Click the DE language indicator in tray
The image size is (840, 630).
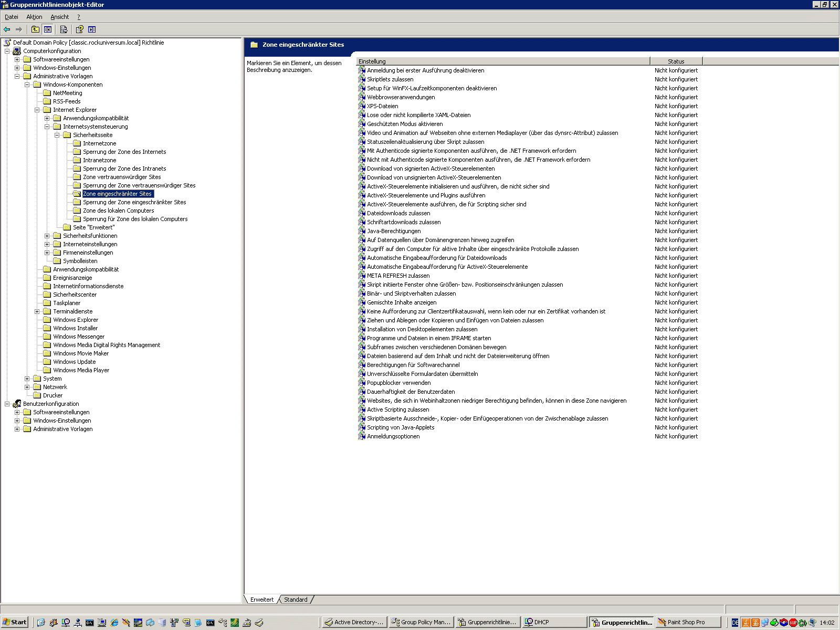point(735,623)
